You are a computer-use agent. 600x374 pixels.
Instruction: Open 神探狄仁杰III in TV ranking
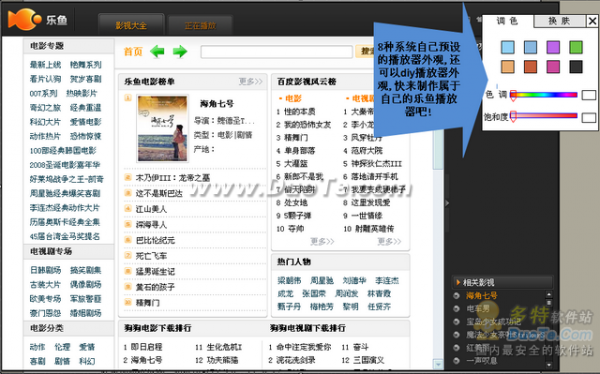click(x=377, y=163)
